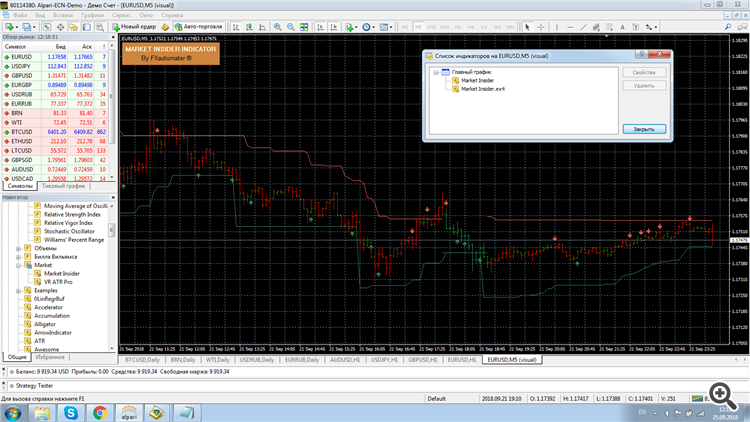Open the new chart toolbar icon
The width and height of the screenshot is (750, 422).
coord(10,27)
